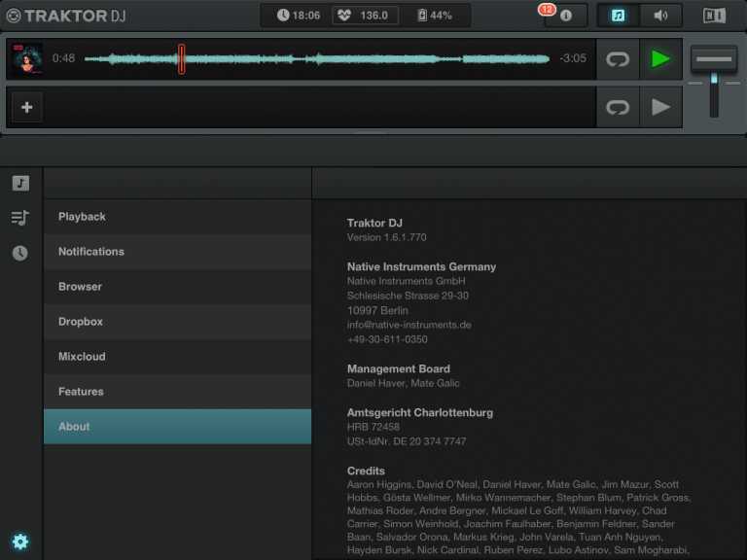Toggle the loop button on deck A
747x560 pixels.
pyautogui.click(x=618, y=59)
